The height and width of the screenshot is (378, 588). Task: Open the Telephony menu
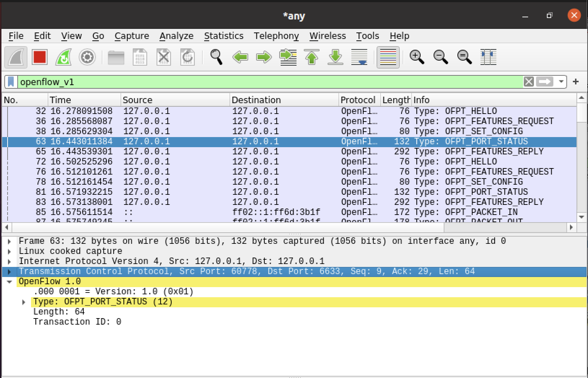276,36
